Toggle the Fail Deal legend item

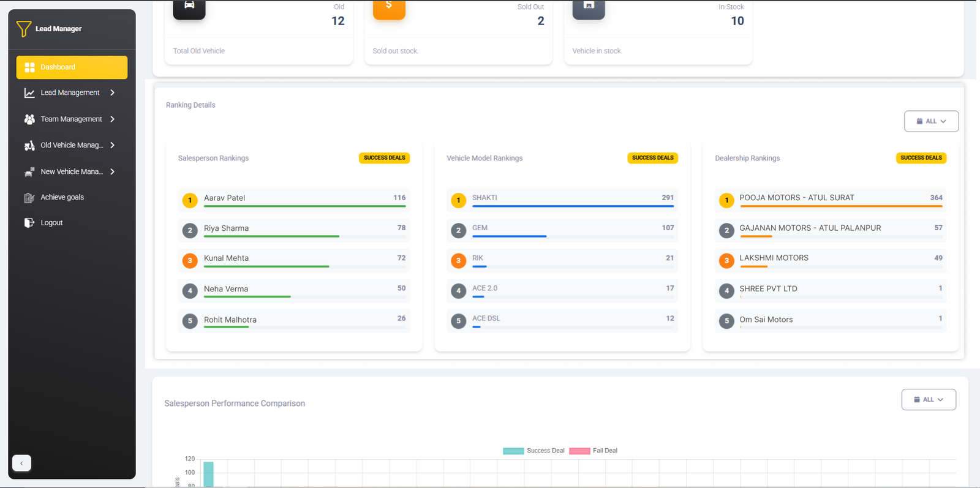pos(594,451)
